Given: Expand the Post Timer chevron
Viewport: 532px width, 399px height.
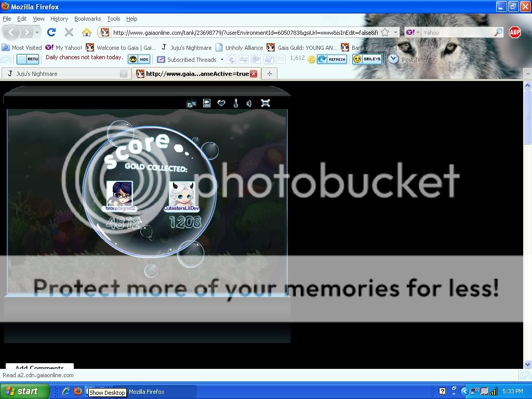Looking at the screenshot, I should tap(393, 59).
